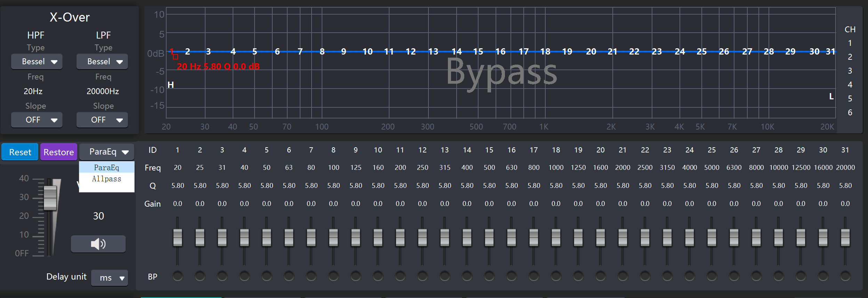Toggle BP bypass for band 1
This screenshot has height=298, width=868.
[x=177, y=276]
